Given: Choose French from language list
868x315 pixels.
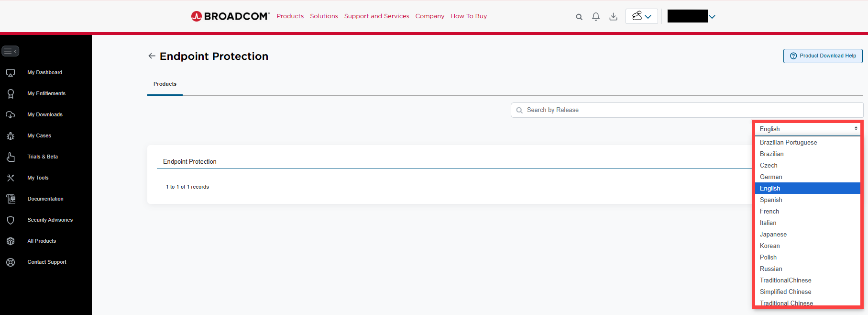Looking at the screenshot, I should click(808, 212).
